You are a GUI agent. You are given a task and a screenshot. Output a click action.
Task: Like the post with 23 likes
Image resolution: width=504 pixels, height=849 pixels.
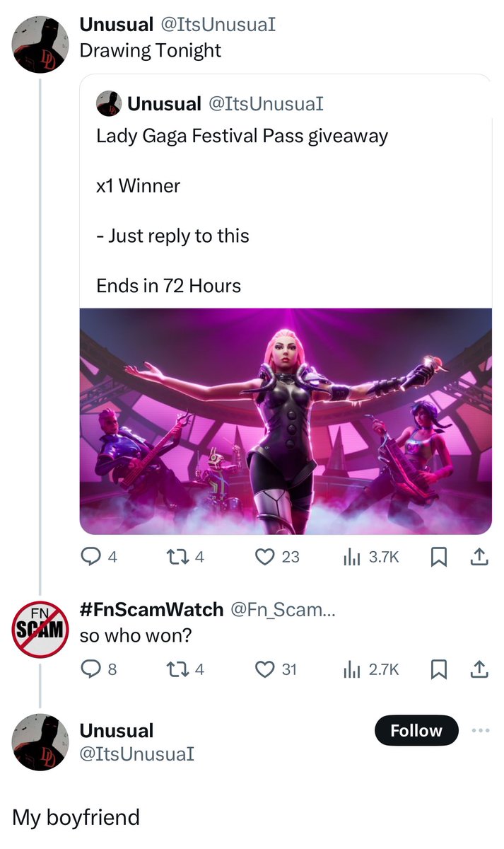pos(280,557)
